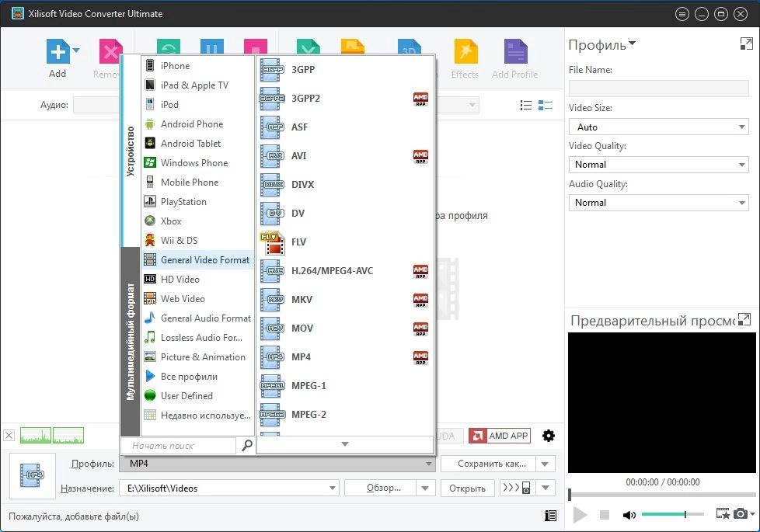Viewport: 760px width, 532px height.
Task: Click the MOV format icon
Action: pos(272,328)
